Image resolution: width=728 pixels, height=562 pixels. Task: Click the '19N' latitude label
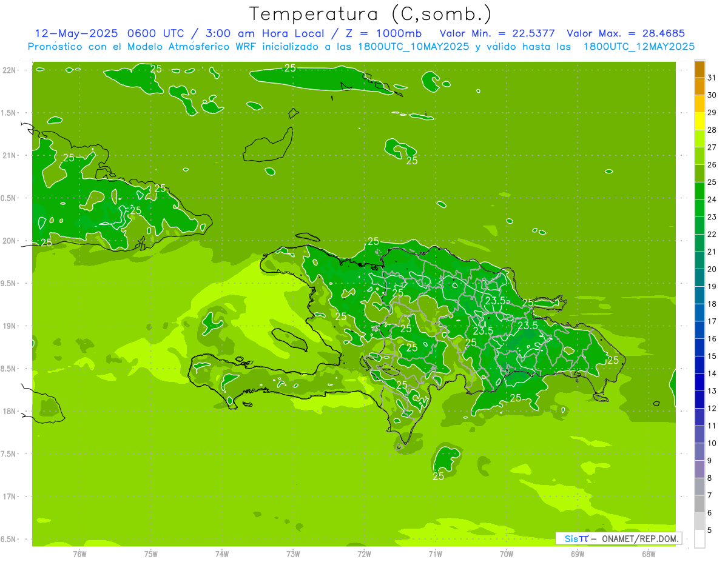point(10,326)
